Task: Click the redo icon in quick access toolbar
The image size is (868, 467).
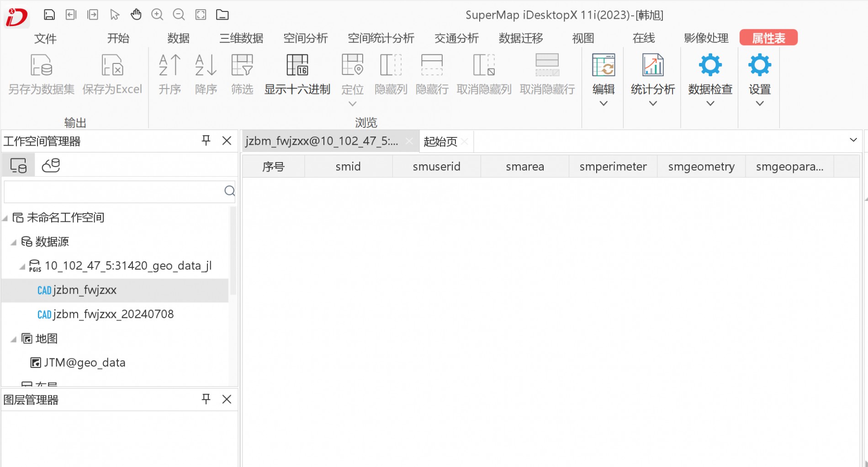Action: tap(93, 15)
